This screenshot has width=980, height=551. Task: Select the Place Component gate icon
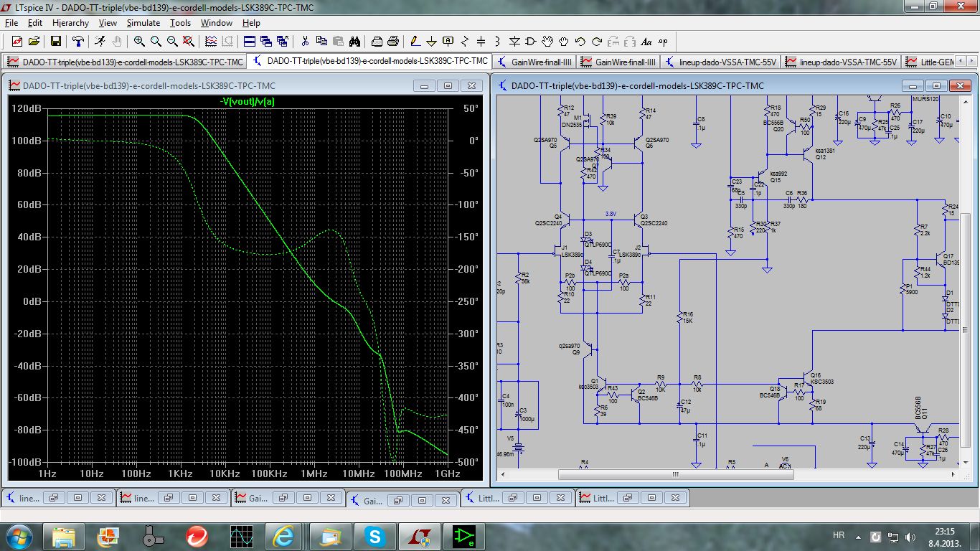coord(531,42)
